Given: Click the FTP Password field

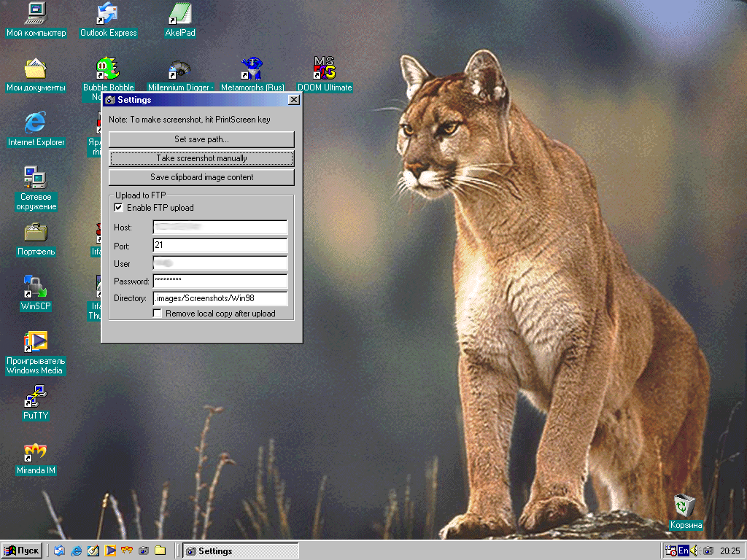Looking at the screenshot, I should [x=220, y=281].
